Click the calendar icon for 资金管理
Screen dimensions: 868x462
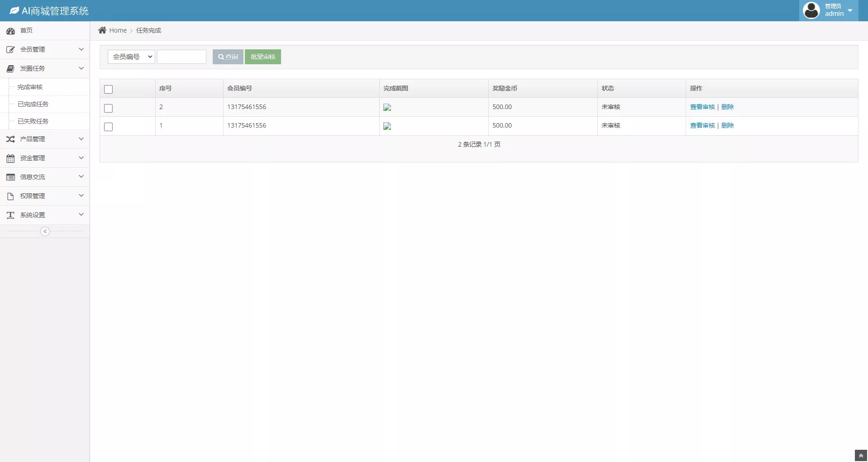(10, 158)
